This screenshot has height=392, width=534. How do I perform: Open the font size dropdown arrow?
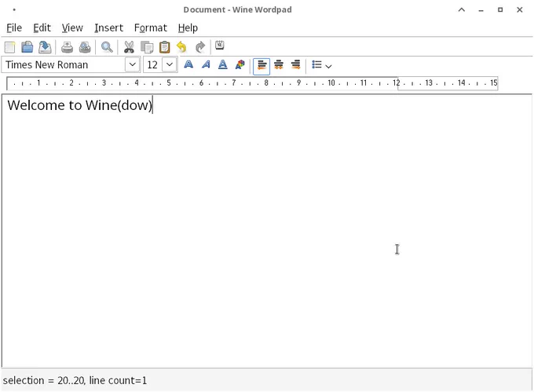coord(170,64)
